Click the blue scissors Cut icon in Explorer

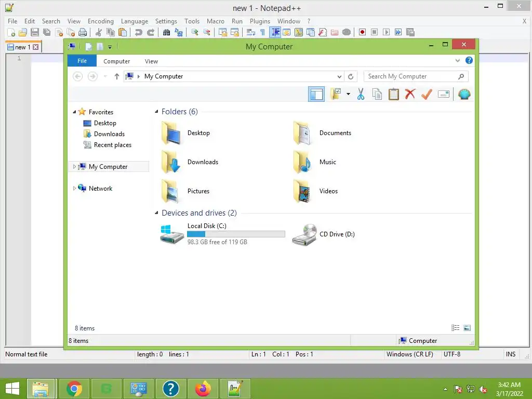(x=361, y=94)
